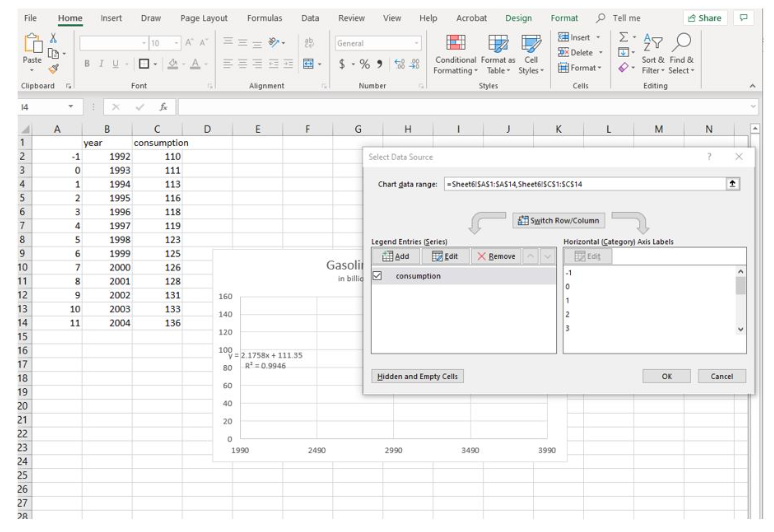Open the General number format dropdown
The height and width of the screenshot is (532, 774).
(417, 43)
